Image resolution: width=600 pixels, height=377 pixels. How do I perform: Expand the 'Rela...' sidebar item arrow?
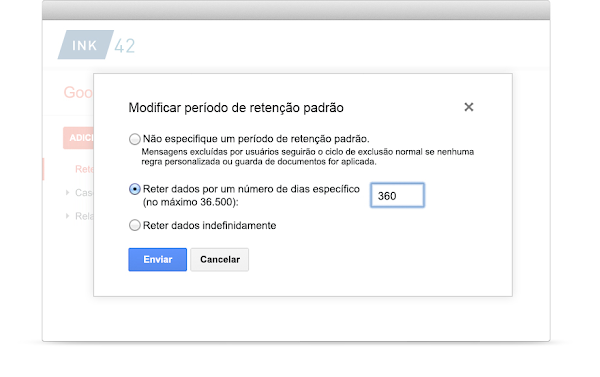(x=67, y=216)
